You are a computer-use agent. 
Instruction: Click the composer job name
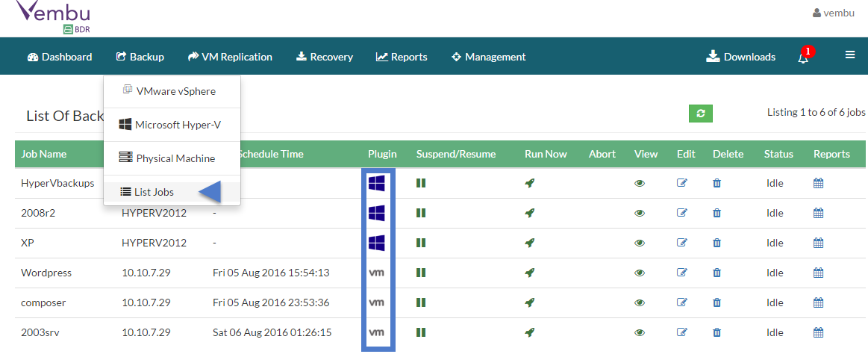tap(43, 302)
